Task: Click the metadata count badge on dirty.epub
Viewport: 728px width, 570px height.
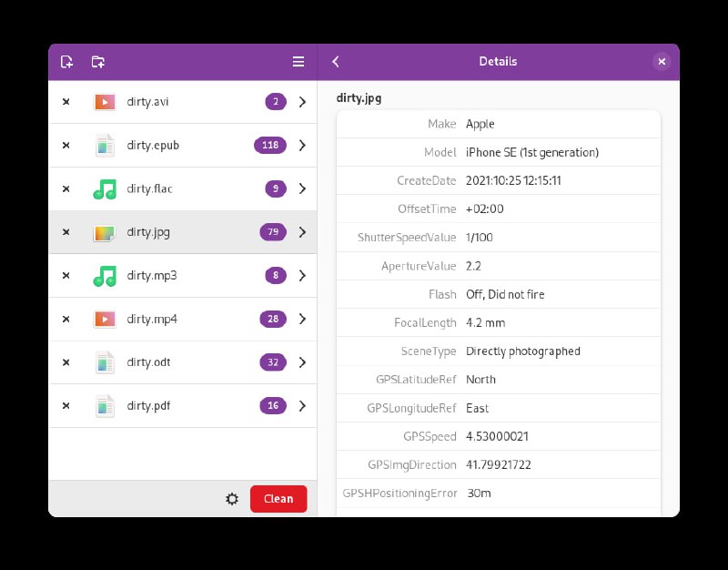Action: (272, 145)
